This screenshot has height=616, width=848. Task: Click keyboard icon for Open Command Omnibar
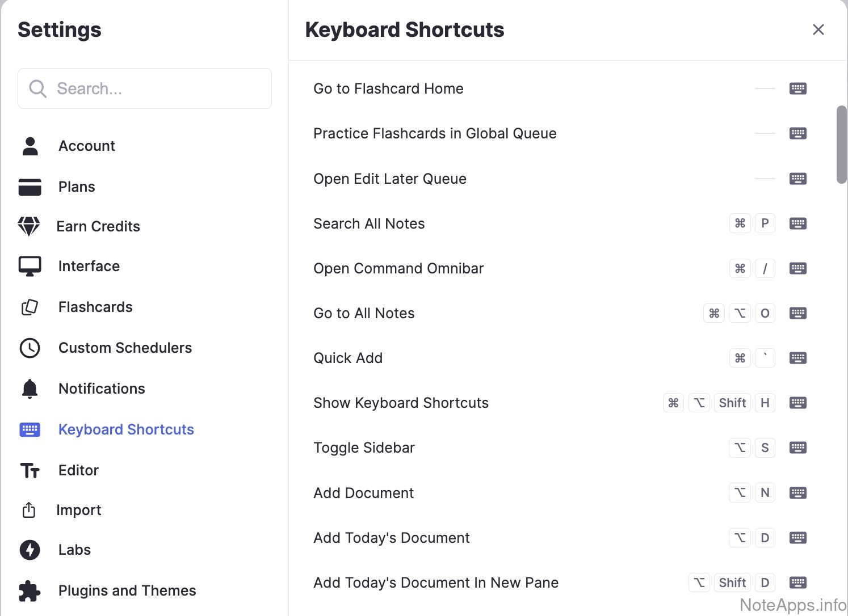(797, 268)
